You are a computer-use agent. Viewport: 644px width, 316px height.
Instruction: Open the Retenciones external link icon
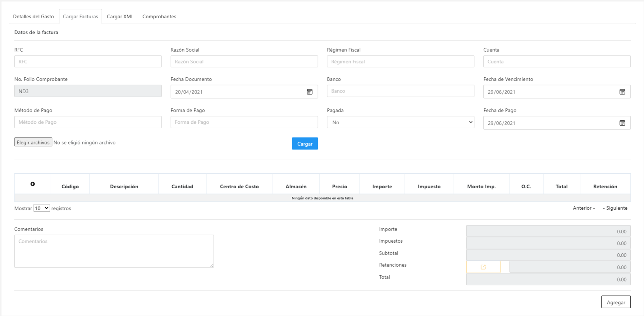483,267
